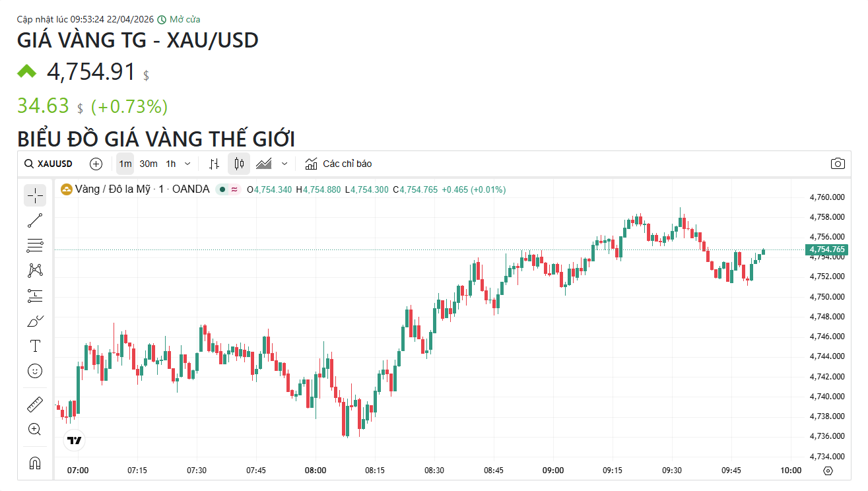Select the trend line drawing tool
Image resolution: width=868 pixels, height=491 pixels.
coord(35,221)
